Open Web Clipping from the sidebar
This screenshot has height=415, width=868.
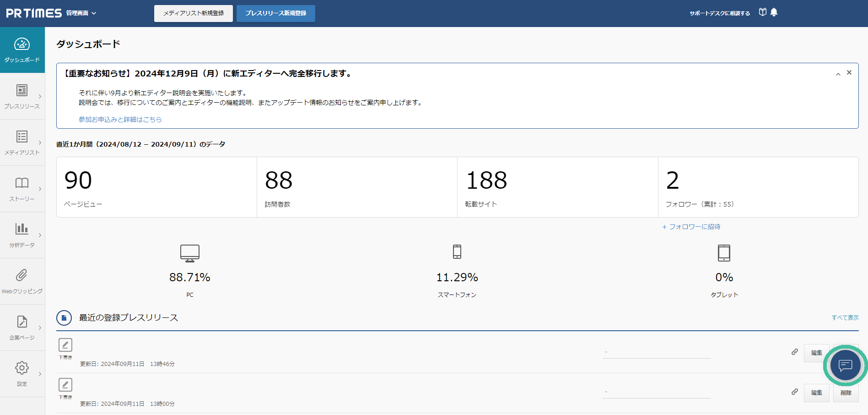(22, 281)
